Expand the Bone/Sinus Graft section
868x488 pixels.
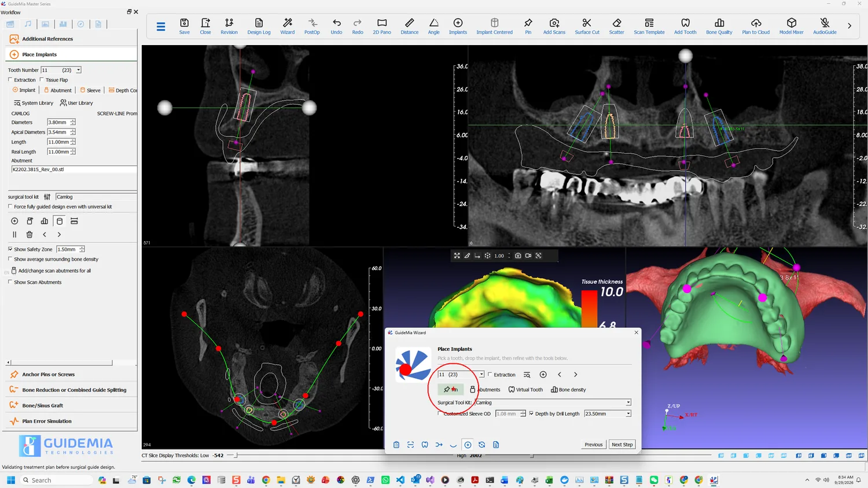[x=71, y=406]
